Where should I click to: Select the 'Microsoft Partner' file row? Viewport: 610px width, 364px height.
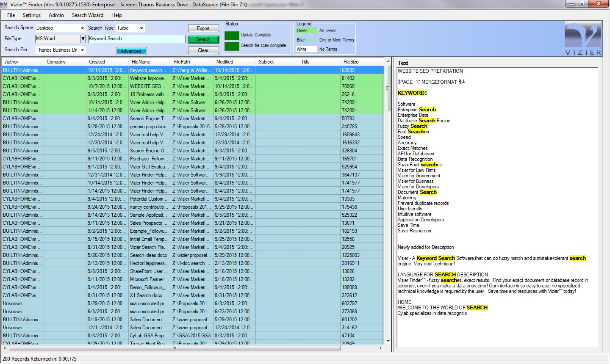coord(193,279)
